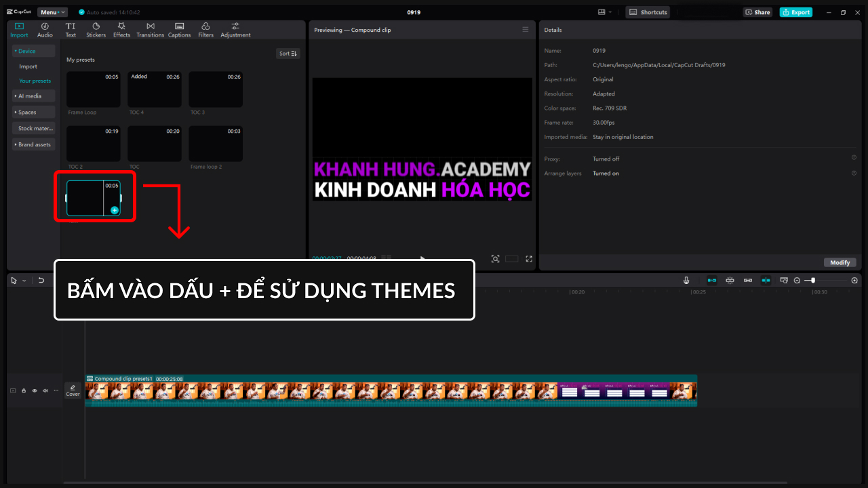
Task: Open the Captions tab
Action: click(x=179, y=30)
